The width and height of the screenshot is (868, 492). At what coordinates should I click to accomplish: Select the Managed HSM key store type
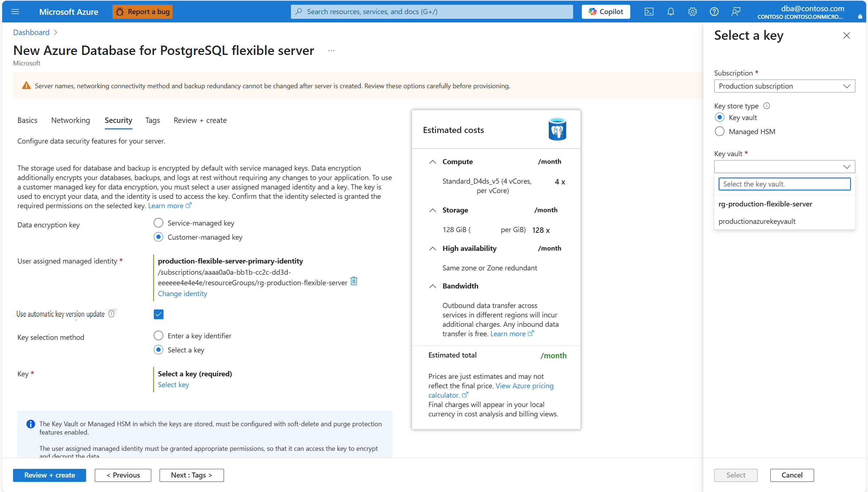720,131
